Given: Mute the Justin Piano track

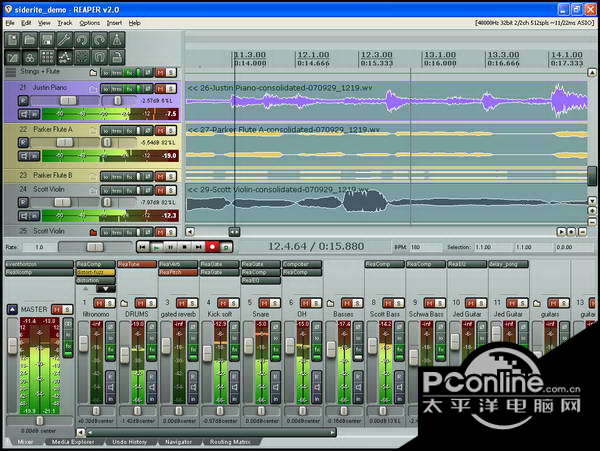Looking at the screenshot, I should [x=160, y=88].
